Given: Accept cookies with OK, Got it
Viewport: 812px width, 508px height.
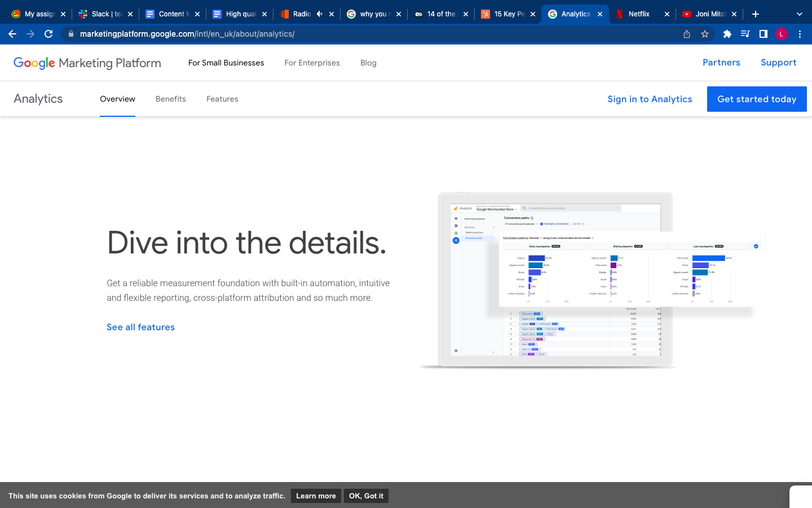Looking at the screenshot, I should point(366,496).
